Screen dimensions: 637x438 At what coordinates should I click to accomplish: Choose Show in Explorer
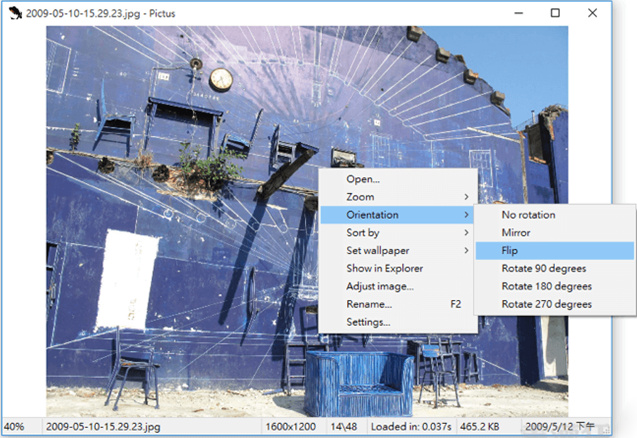pos(385,268)
